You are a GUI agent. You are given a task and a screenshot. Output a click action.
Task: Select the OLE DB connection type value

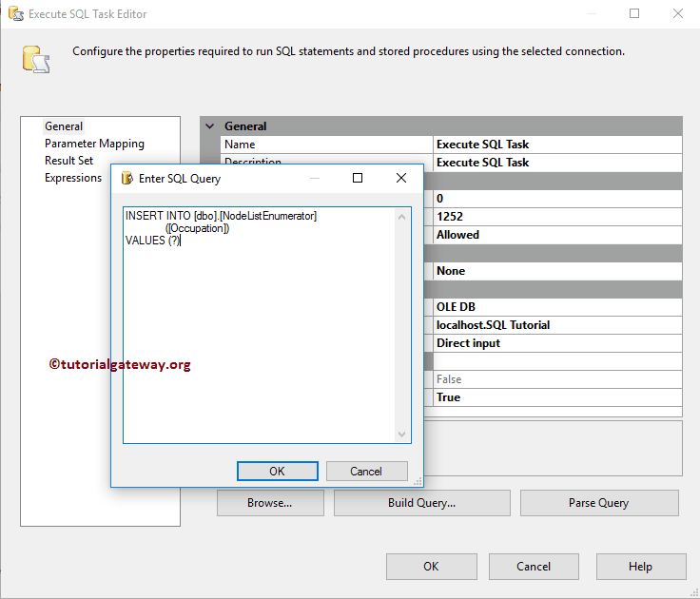[557, 307]
